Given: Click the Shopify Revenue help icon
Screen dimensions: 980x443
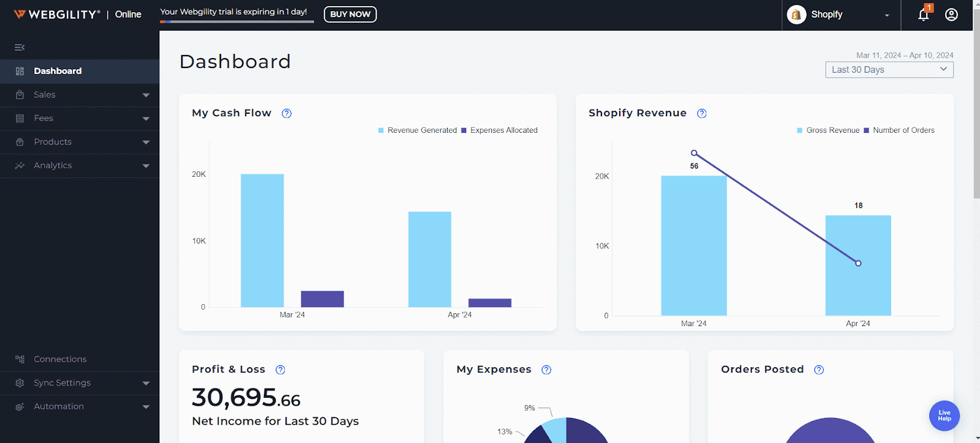Looking at the screenshot, I should tap(702, 113).
